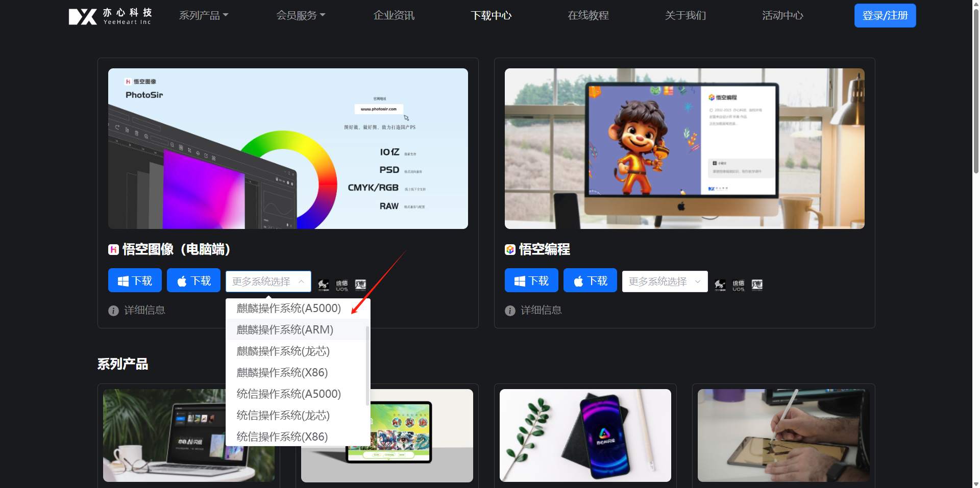The image size is (980, 488).
Task: Collapse the 悟空图像 更多系统选择 dropdown
Action: click(268, 281)
